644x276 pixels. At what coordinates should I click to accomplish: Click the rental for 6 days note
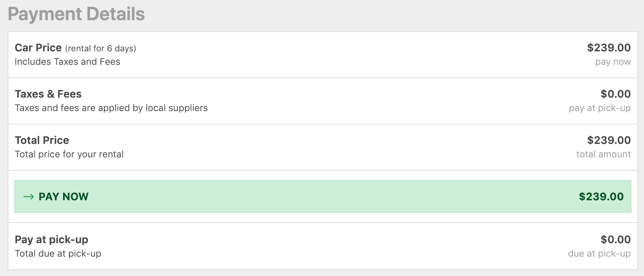coord(100,48)
